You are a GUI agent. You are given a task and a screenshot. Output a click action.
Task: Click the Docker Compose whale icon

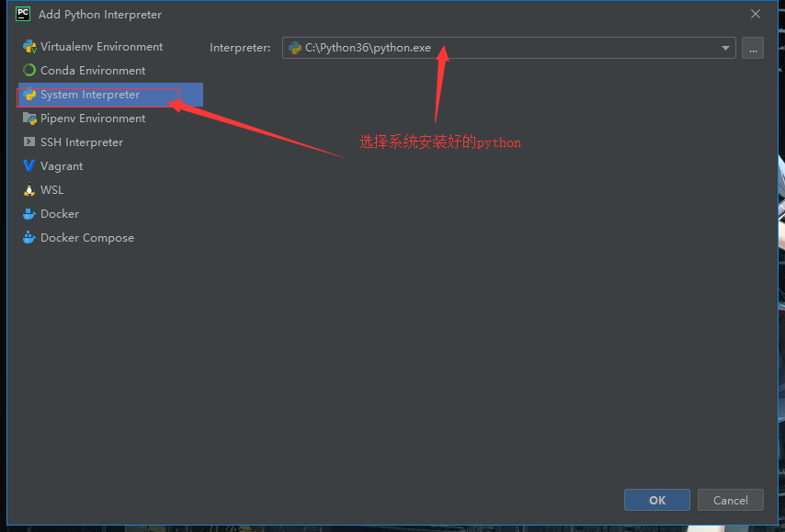(x=29, y=238)
